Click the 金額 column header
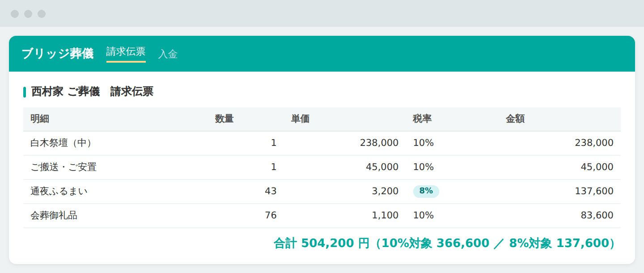The image size is (644, 273). click(515, 119)
